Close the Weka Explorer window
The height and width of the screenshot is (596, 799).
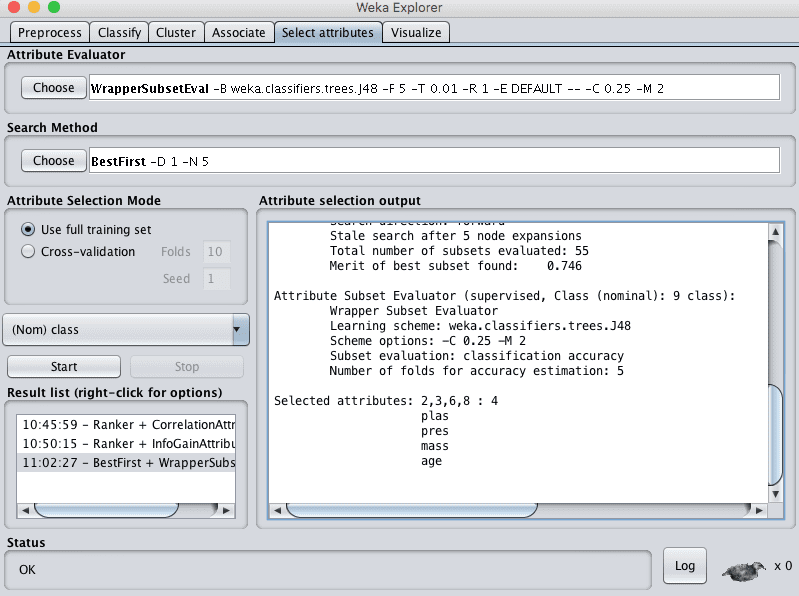click(x=14, y=7)
